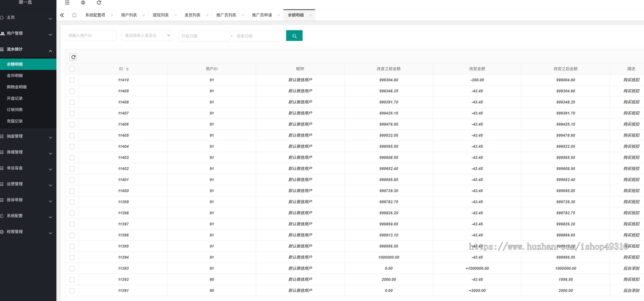The height and width of the screenshot is (301, 644).
Task: Expand the 抽盒管理 sidebar menu
Action: pyautogui.click(x=28, y=136)
